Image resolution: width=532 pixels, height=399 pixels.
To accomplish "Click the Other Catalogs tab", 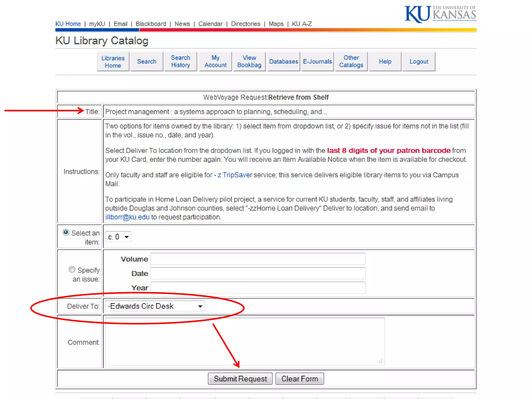I will pyautogui.click(x=351, y=62).
